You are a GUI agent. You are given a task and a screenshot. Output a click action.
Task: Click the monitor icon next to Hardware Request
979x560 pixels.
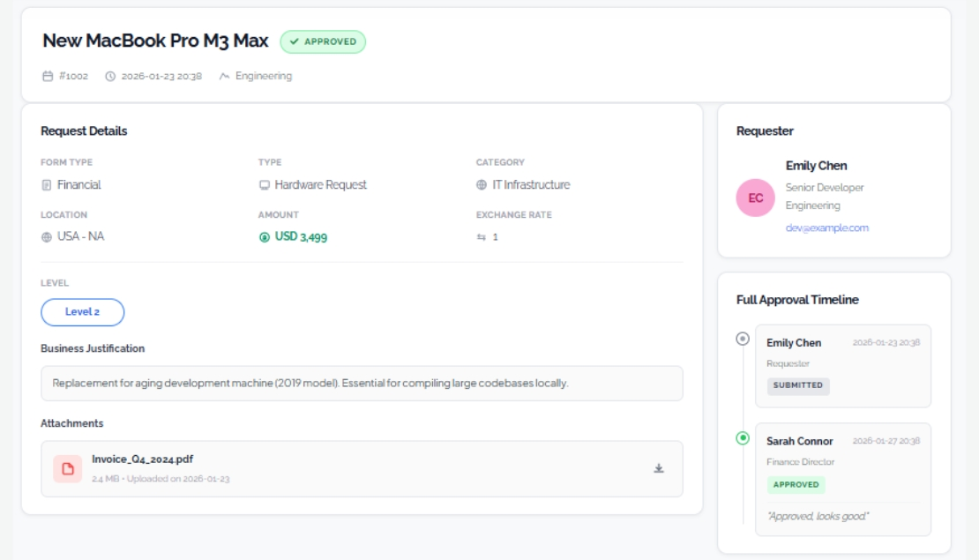pyautogui.click(x=264, y=185)
